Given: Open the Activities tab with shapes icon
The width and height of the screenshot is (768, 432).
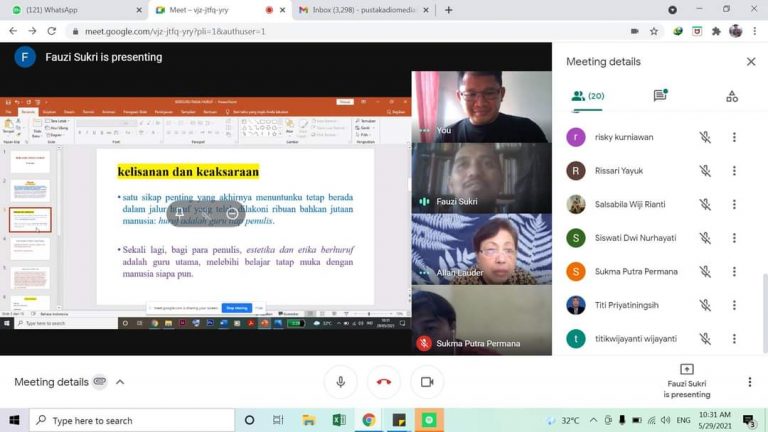Looking at the screenshot, I should pos(732,96).
